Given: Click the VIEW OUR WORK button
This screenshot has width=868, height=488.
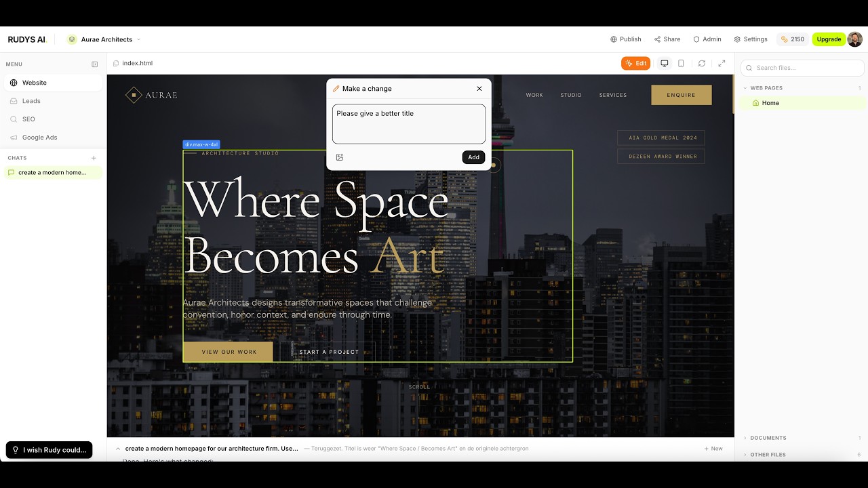Looking at the screenshot, I should 228,352.
